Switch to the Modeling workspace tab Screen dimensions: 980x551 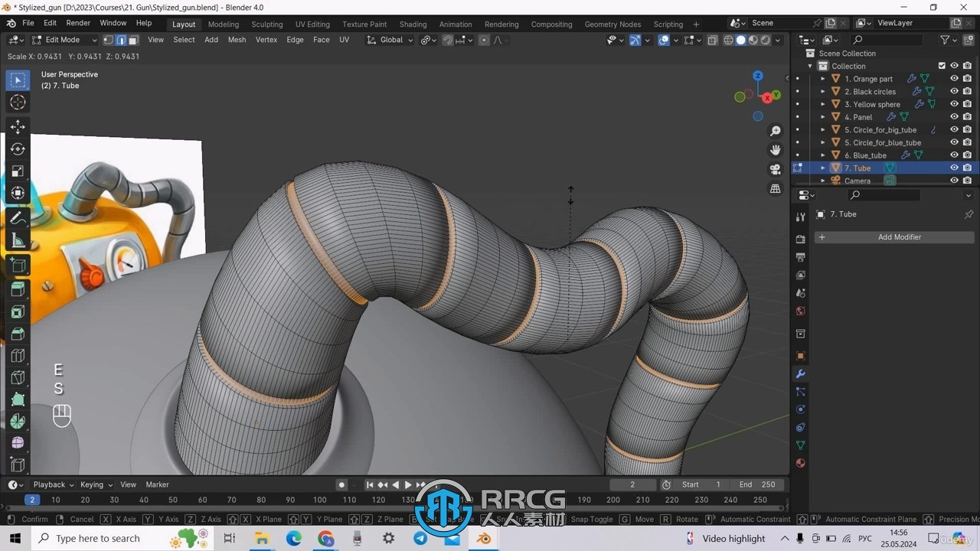click(224, 24)
